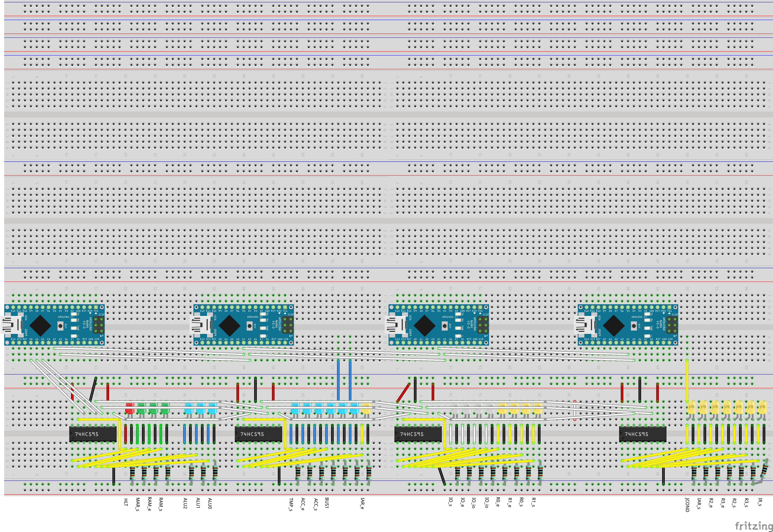This screenshot has height=532, width=773.
Task: Click the third 74HC595 chip from left
Action: (x=418, y=434)
